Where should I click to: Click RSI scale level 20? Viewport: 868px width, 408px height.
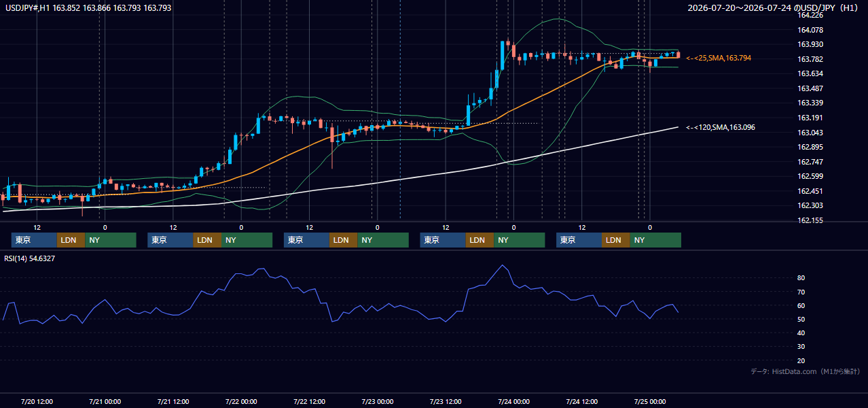pyautogui.click(x=801, y=360)
